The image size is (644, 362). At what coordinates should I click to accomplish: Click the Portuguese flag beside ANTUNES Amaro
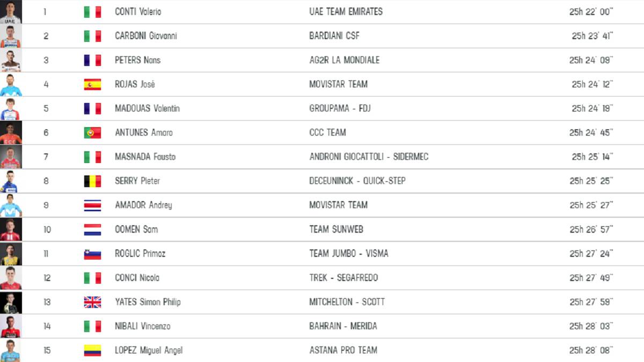click(92, 132)
